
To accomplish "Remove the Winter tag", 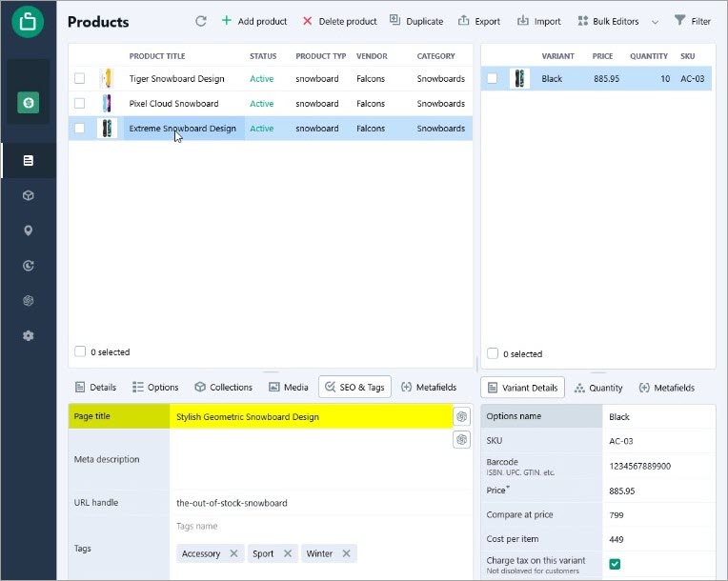I will (346, 553).
